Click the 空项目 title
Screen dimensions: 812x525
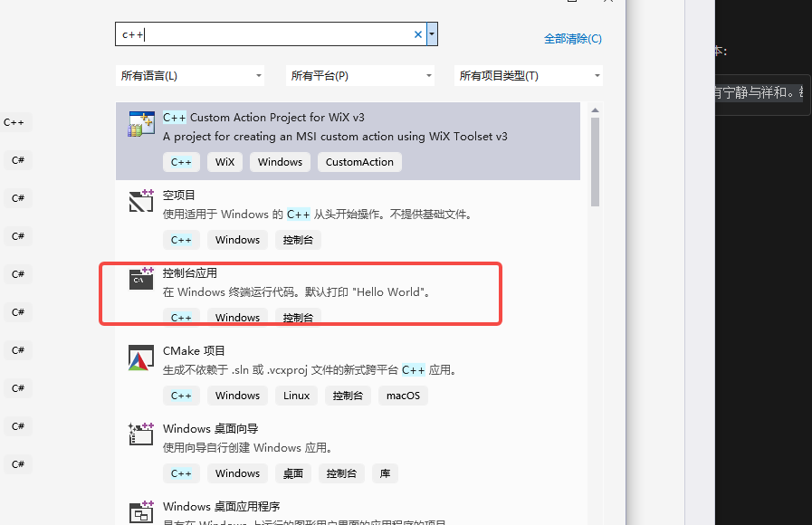[x=178, y=196]
